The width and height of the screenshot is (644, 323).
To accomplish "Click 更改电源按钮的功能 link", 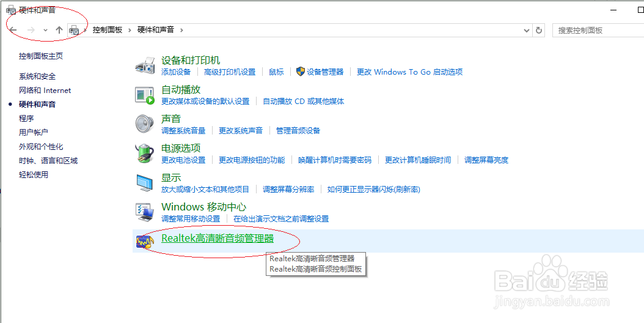I will point(252,160).
